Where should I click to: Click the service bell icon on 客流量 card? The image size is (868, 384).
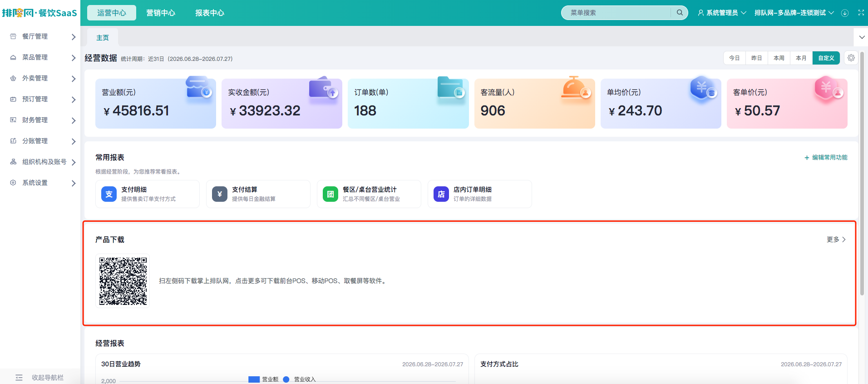tap(576, 87)
